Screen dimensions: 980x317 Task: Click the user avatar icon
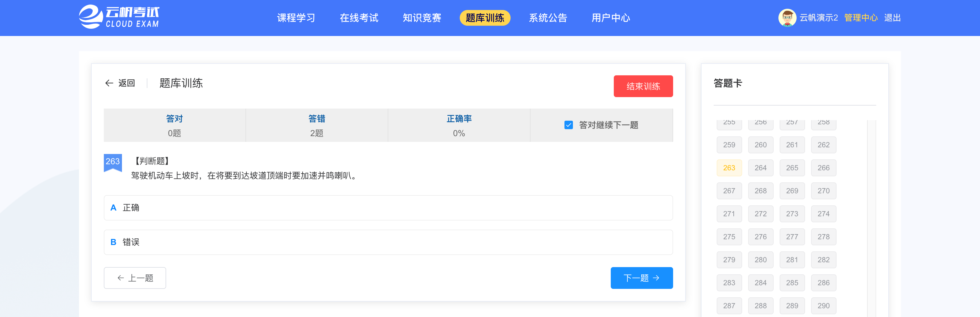click(x=787, y=18)
